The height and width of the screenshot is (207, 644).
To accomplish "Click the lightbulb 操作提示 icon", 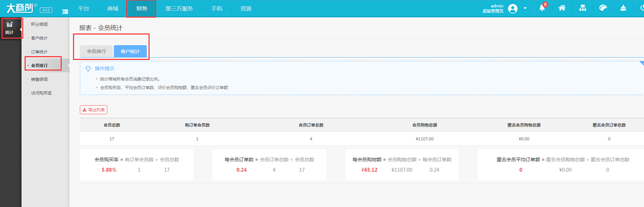I will click(88, 69).
